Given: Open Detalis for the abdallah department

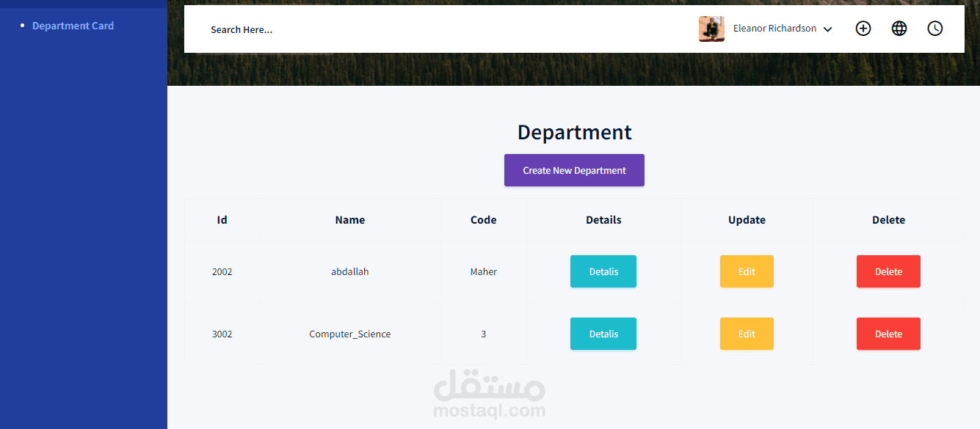Looking at the screenshot, I should point(603,271).
